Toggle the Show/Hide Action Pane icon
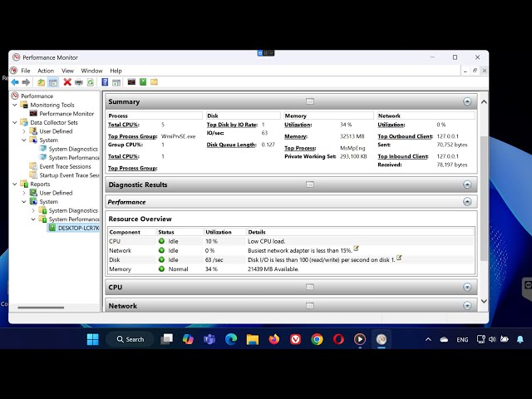The image size is (532, 399). point(116,82)
